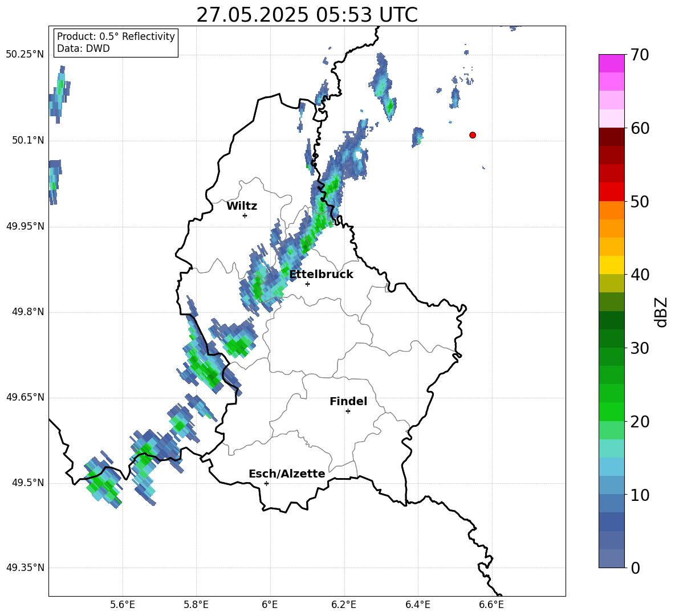Click the Esch/Alzette station cross marker

266,483
